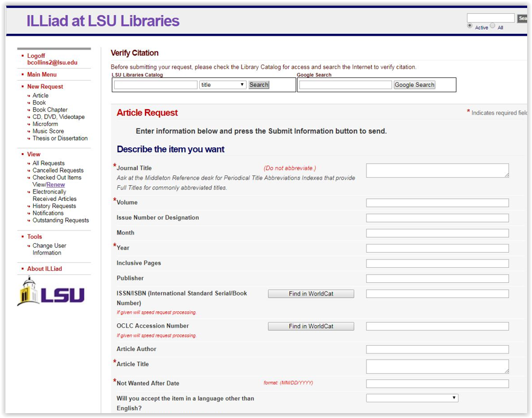
Task: Open Change User Information
Action: coord(49,249)
